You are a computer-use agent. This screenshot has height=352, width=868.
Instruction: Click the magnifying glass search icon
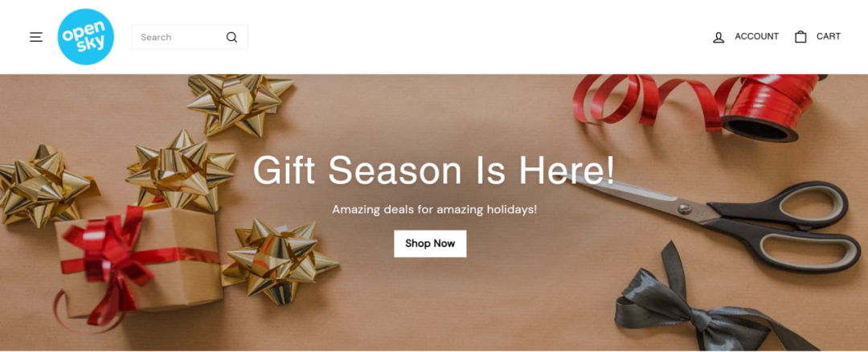[231, 37]
